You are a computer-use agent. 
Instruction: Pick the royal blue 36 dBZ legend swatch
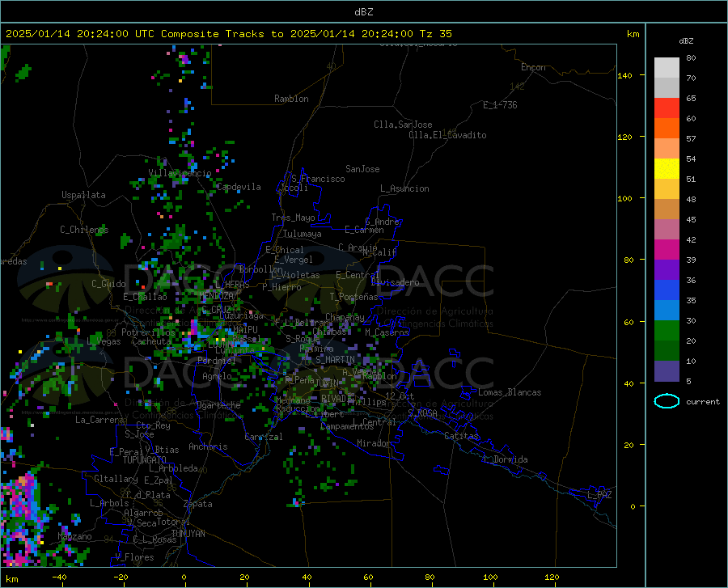(x=667, y=290)
